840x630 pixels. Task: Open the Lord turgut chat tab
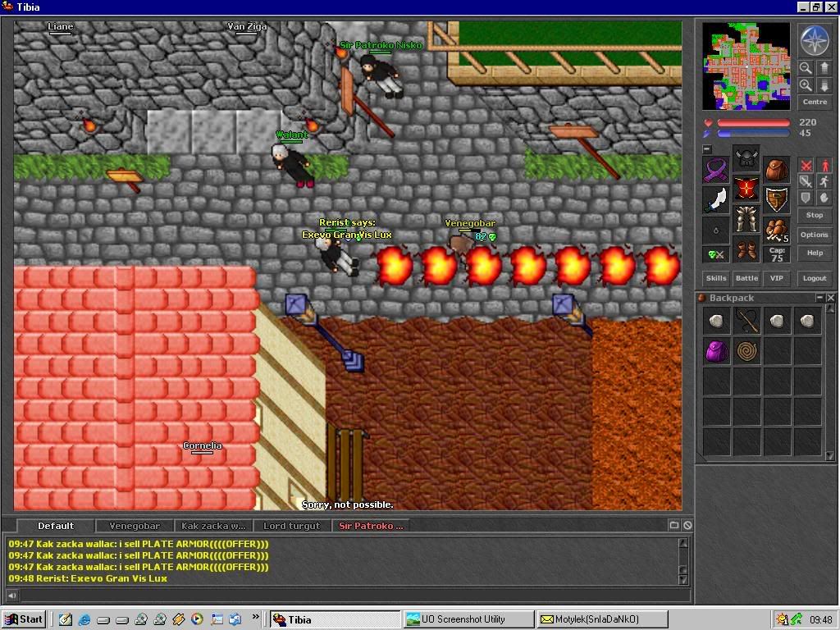coord(292,526)
